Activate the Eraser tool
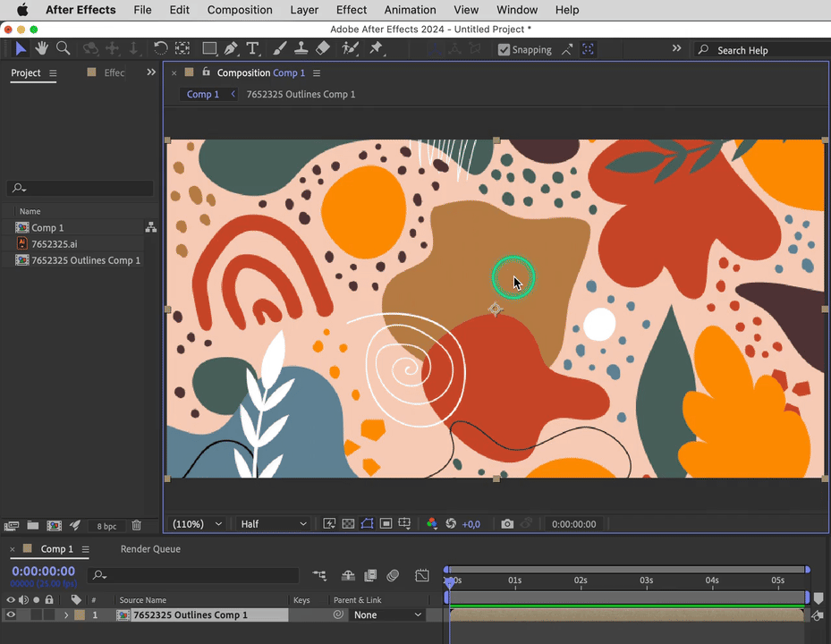831x644 pixels. point(323,48)
